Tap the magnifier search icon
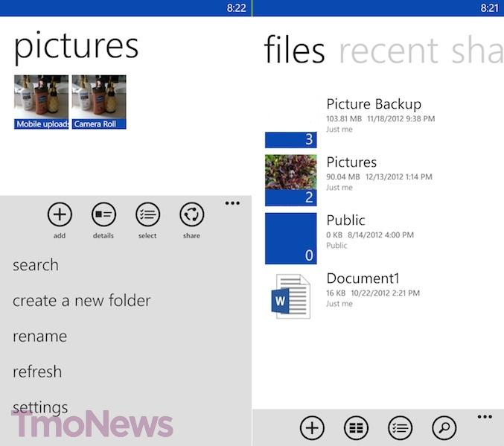 (444, 428)
